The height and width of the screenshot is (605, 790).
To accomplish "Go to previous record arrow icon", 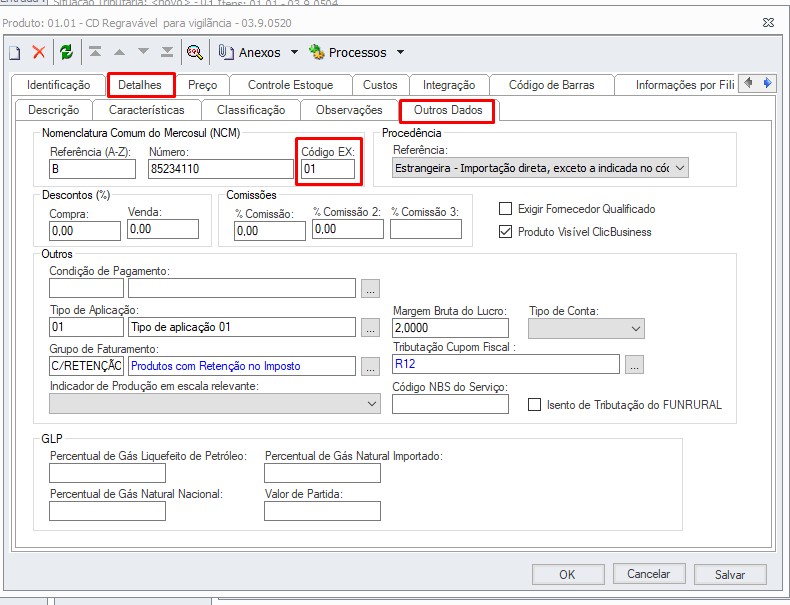I will click(x=119, y=52).
